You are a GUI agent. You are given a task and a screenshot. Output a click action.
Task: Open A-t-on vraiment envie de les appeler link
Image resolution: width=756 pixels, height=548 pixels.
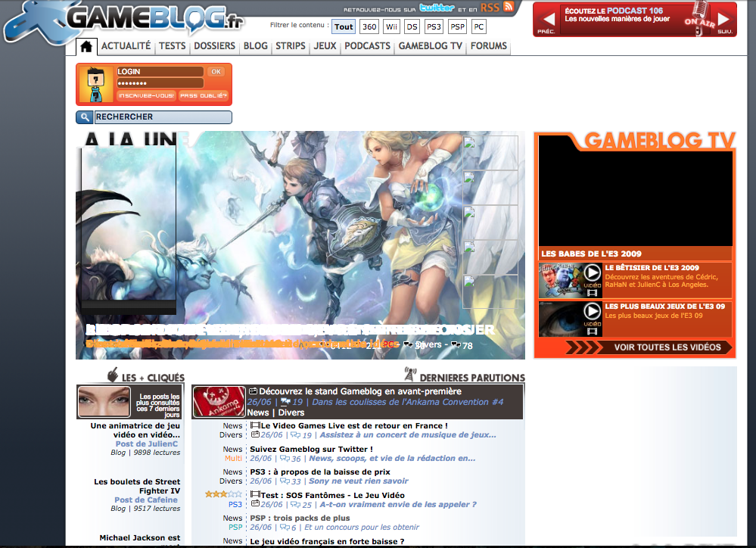coord(398,505)
